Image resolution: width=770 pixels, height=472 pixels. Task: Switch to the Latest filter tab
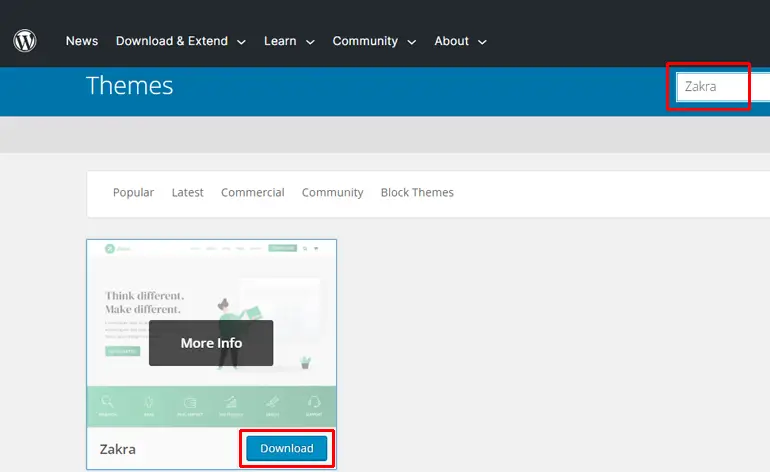187,193
